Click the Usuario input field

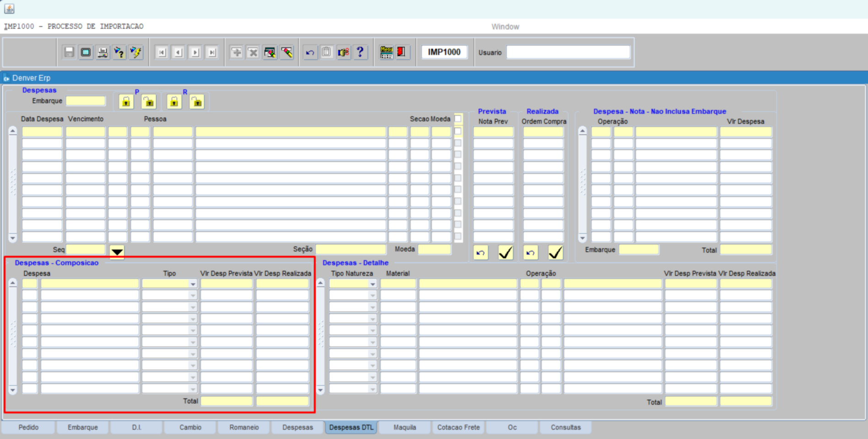pos(568,52)
